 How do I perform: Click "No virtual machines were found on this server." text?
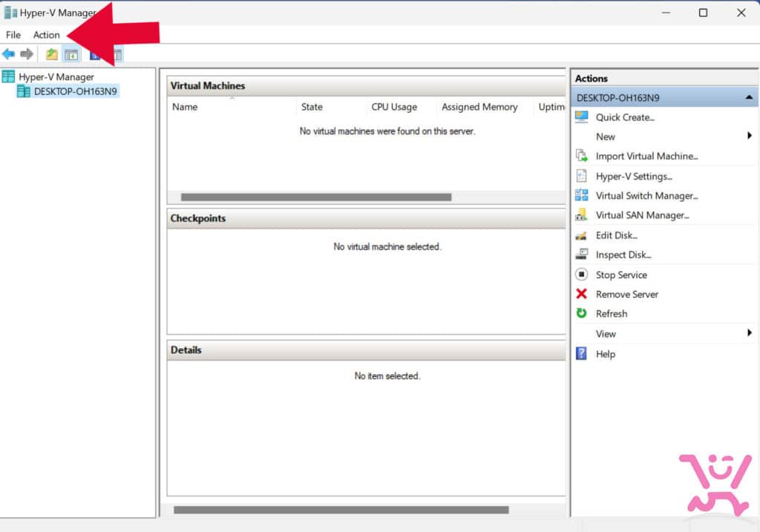(387, 131)
